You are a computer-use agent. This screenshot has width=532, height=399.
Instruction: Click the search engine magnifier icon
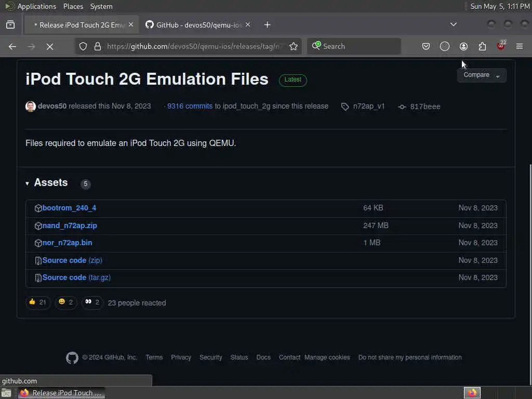(x=316, y=46)
